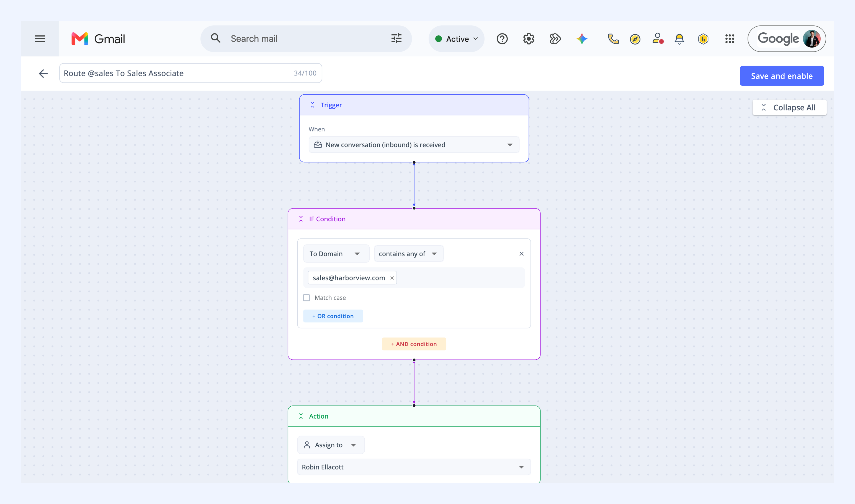This screenshot has width=855, height=504.
Task: Open the contains any of dropdown
Action: [x=408, y=254]
